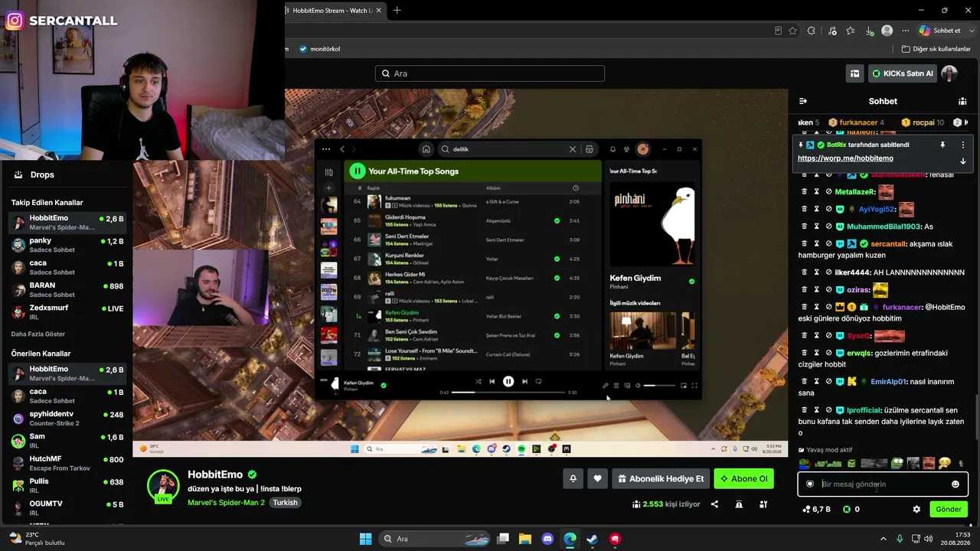Toggle the Spotify Your Library sidebar
This screenshot has width=980, height=551.
[329, 172]
